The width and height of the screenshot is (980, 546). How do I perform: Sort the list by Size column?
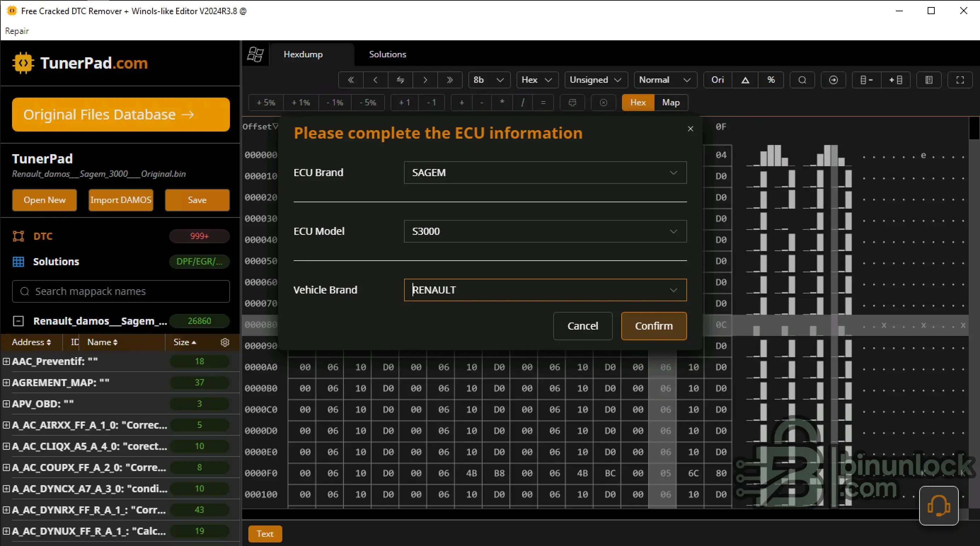point(185,342)
